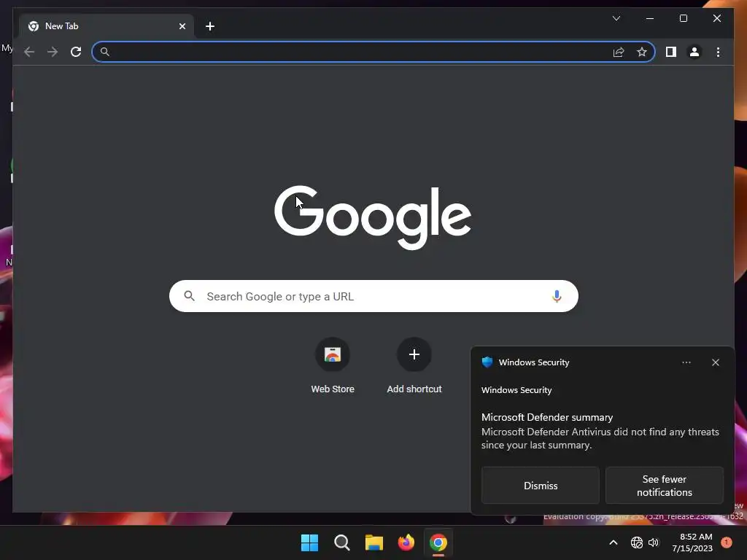Click the Chrome back arrow
Image resolution: width=747 pixels, height=560 pixels.
(29, 52)
